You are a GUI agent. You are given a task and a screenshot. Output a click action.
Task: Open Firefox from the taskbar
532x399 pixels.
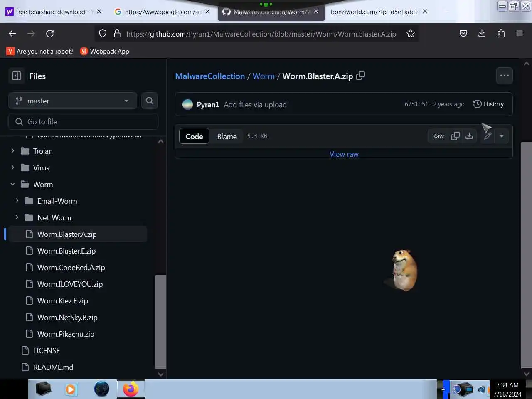[x=131, y=389]
